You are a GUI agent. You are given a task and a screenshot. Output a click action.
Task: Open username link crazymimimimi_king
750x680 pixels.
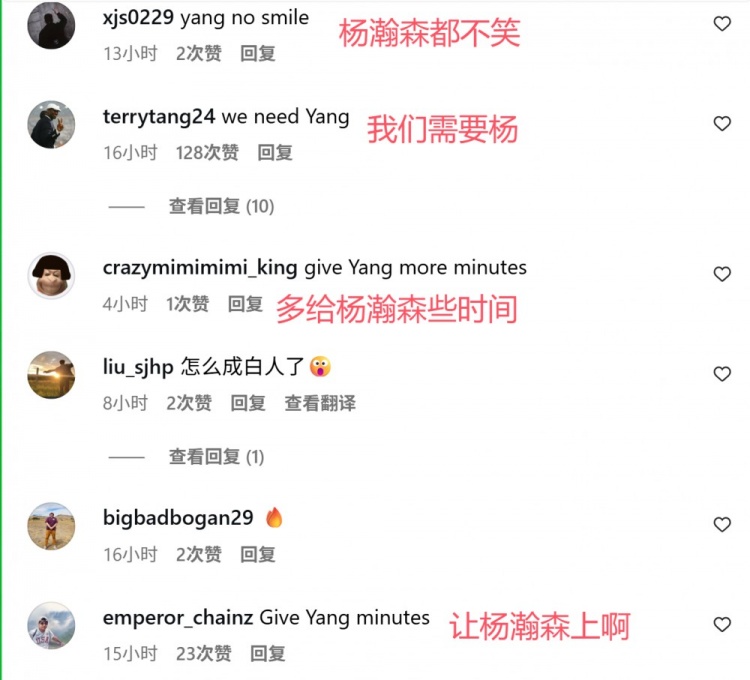point(200,268)
